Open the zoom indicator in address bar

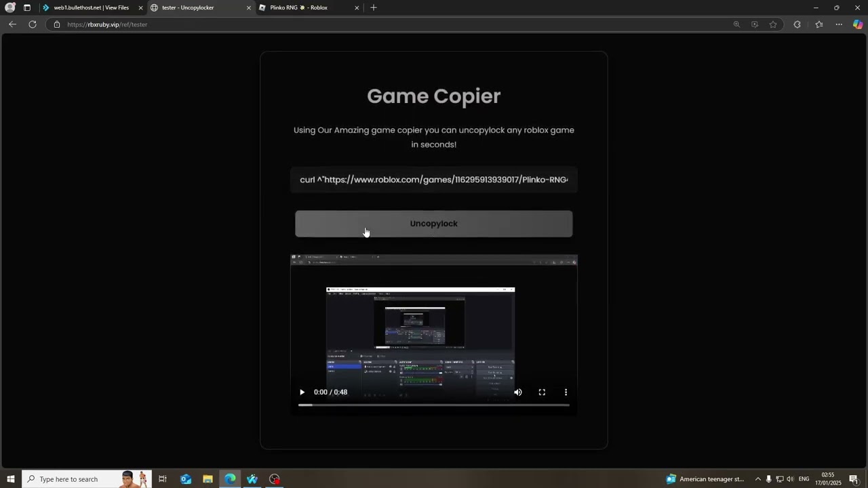(x=736, y=24)
